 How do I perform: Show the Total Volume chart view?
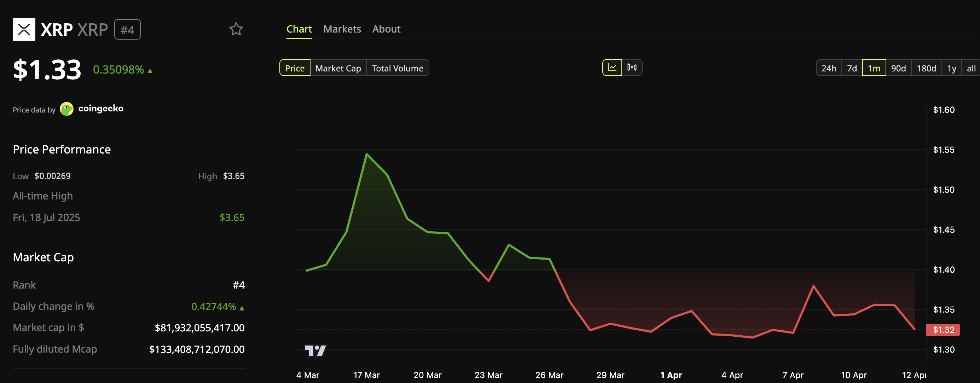point(397,68)
